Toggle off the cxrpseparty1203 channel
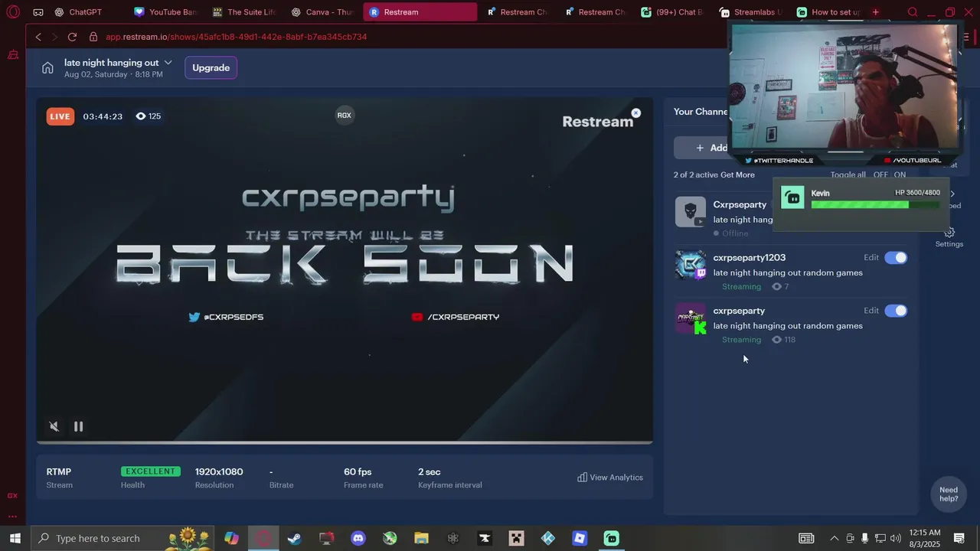 point(896,258)
